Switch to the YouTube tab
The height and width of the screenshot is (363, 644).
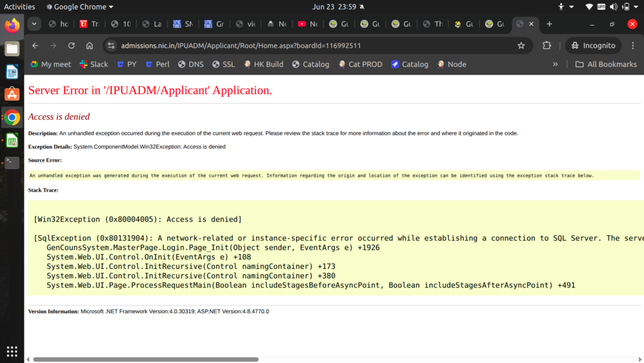(x=308, y=24)
